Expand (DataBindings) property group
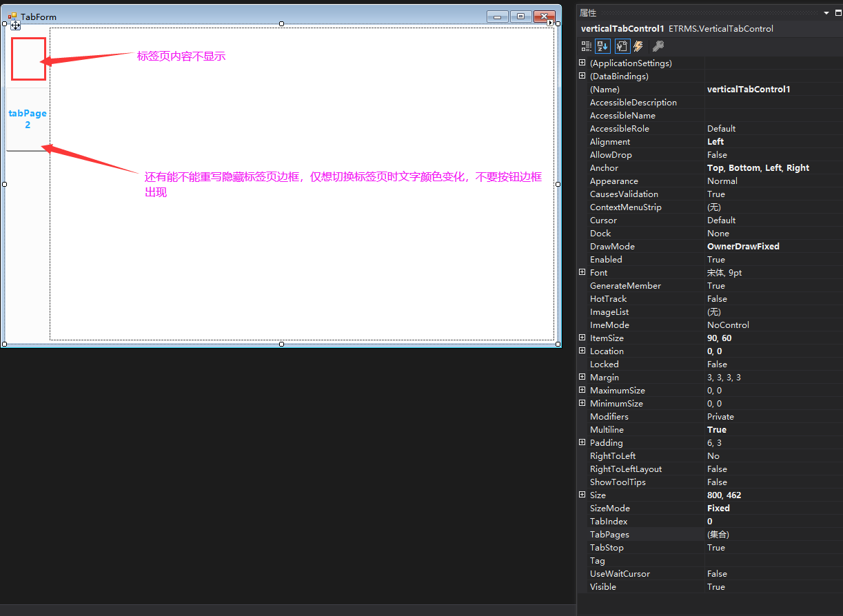Viewport: 843px width, 616px height. click(x=582, y=76)
